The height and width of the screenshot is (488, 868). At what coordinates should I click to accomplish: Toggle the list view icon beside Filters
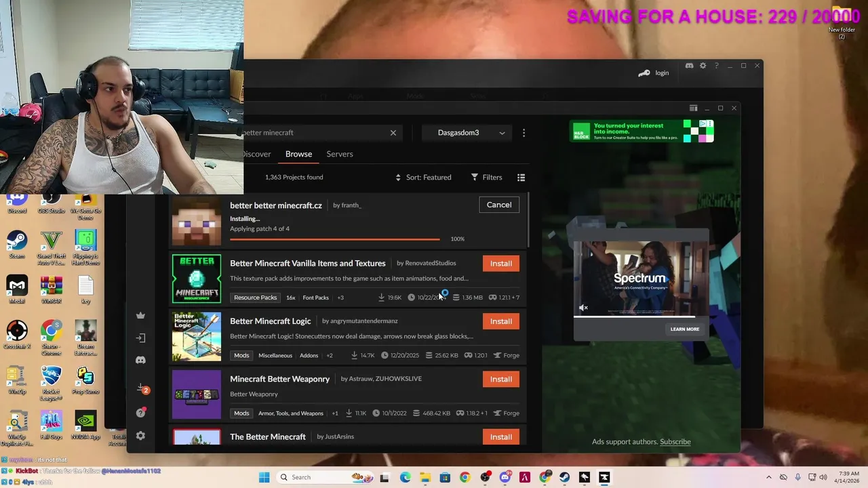tap(521, 178)
